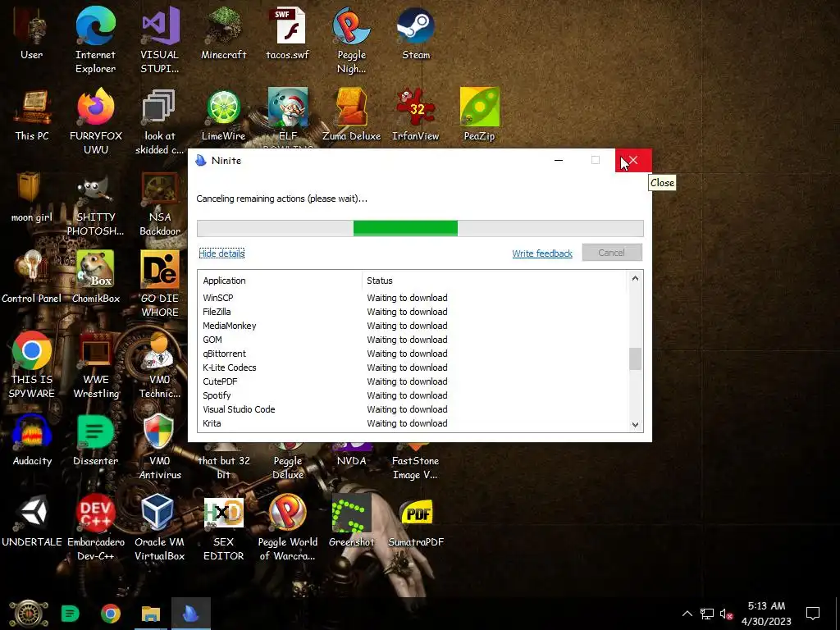Select the THIS IS SPYWARE Chrome icon
The image size is (840, 630).
pos(32,365)
